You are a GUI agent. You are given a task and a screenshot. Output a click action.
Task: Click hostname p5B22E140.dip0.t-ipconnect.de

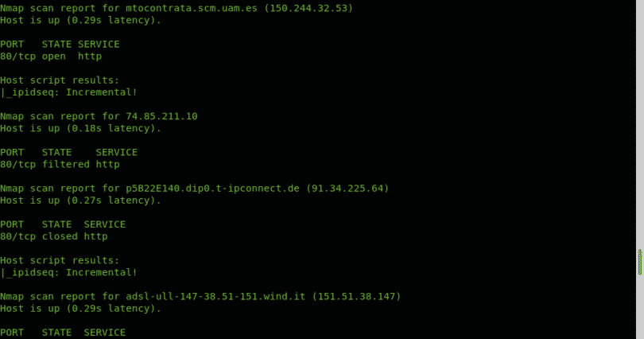[212, 188]
